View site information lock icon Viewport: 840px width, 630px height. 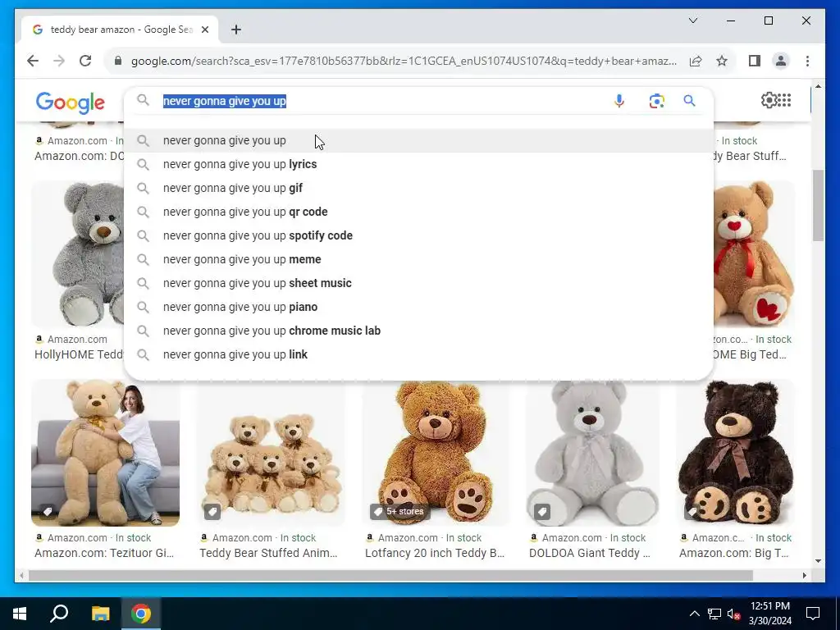(x=118, y=61)
